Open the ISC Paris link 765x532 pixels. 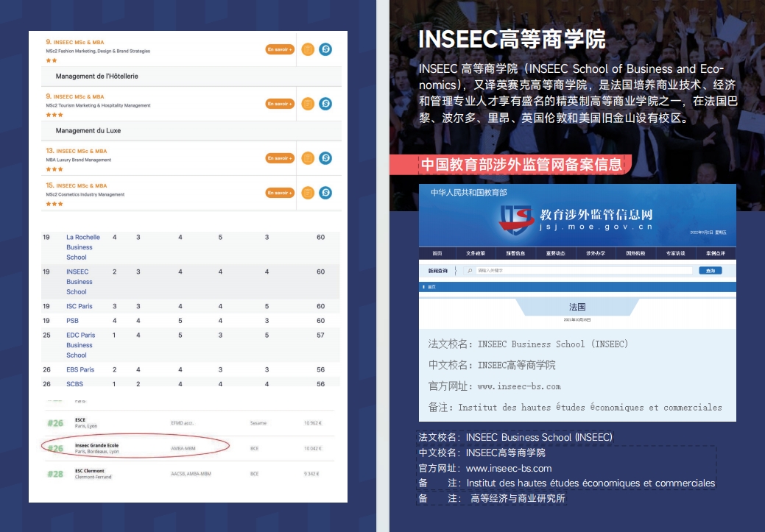(x=79, y=306)
